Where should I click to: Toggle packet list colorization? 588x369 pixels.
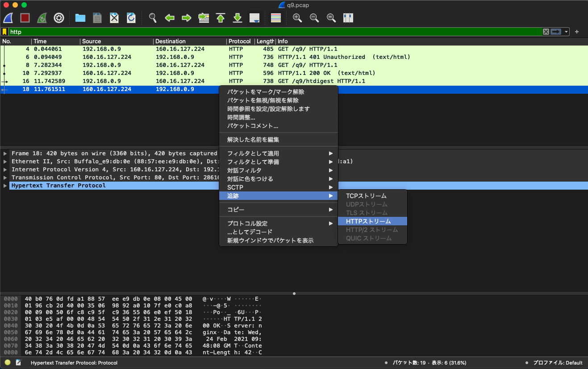275,18
